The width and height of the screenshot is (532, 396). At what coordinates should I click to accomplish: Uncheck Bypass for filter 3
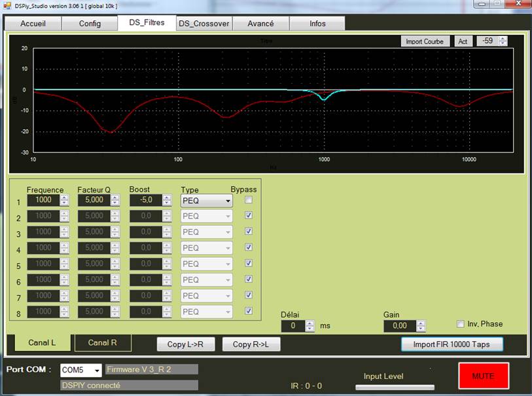point(249,231)
